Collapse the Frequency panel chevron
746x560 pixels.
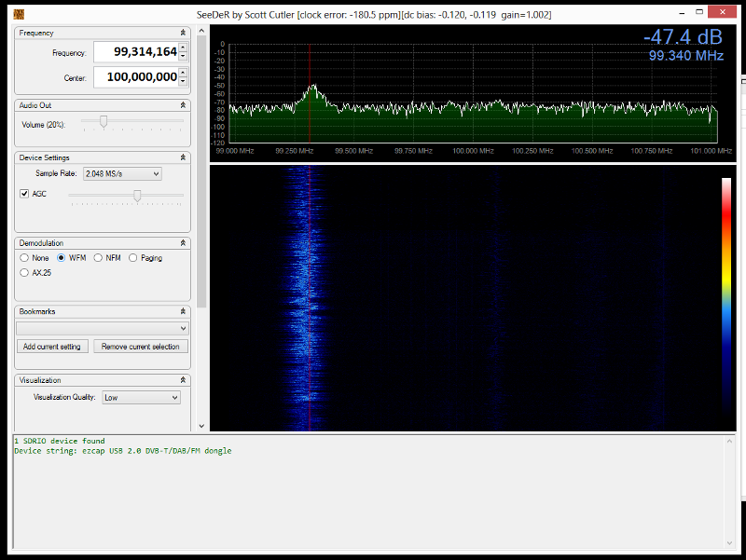183,33
